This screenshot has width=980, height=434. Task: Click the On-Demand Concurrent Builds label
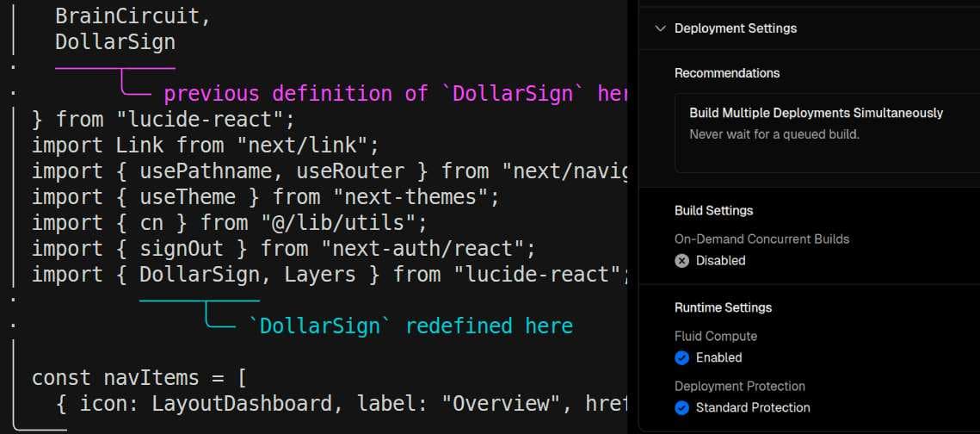click(x=761, y=239)
